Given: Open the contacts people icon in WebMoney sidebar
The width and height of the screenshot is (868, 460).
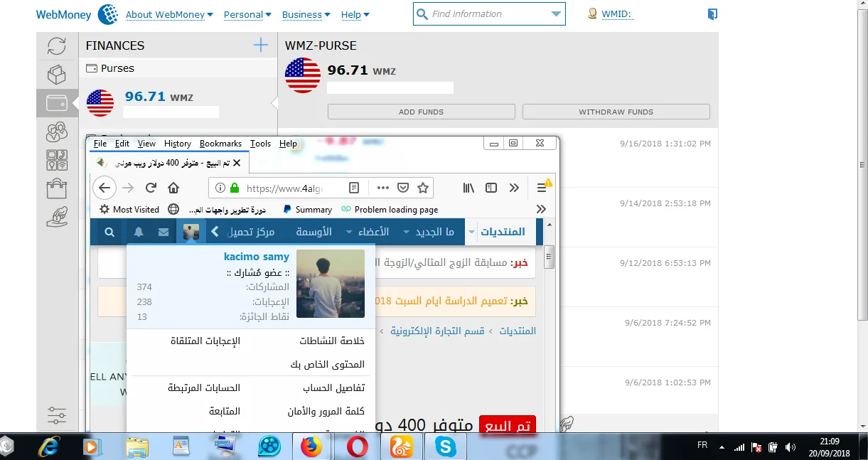Looking at the screenshot, I should pos(57,132).
